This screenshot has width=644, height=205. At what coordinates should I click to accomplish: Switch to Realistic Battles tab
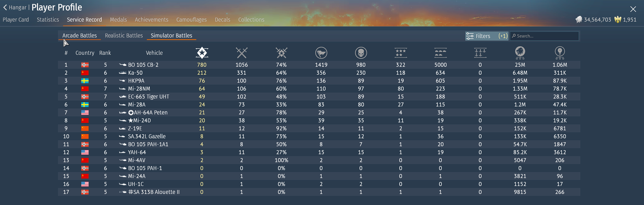(124, 35)
